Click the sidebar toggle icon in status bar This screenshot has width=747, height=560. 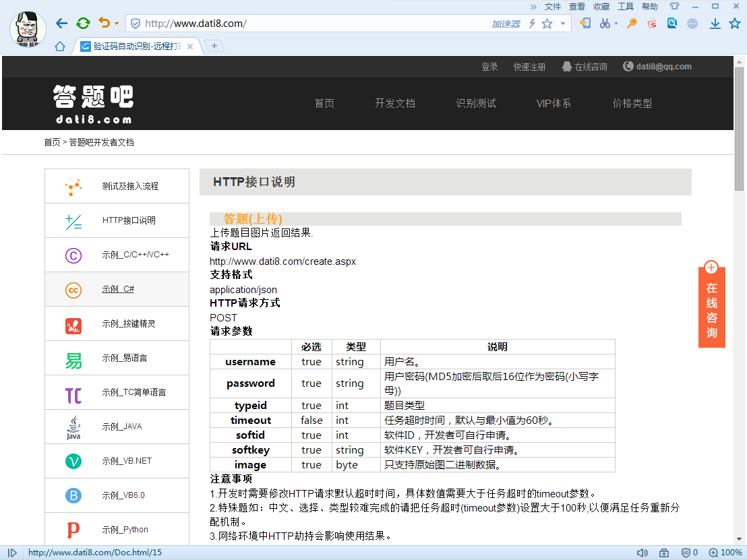(12, 553)
